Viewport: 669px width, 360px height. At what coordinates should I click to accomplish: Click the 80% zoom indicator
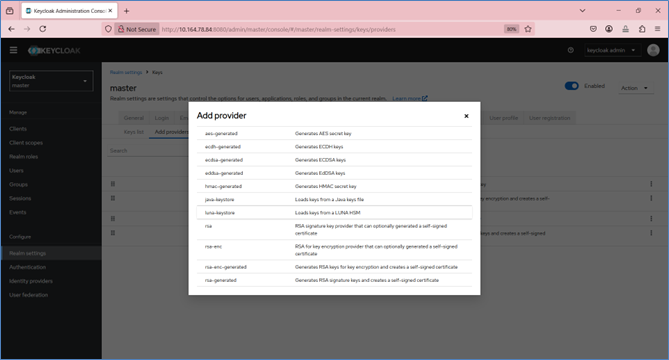pos(512,29)
